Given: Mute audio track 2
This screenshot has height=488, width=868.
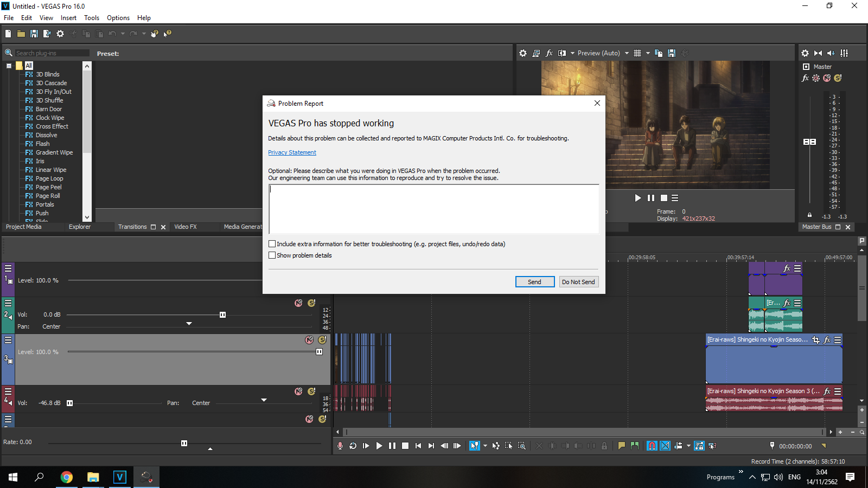Looking at the screenshot, I should click(298, 303).
